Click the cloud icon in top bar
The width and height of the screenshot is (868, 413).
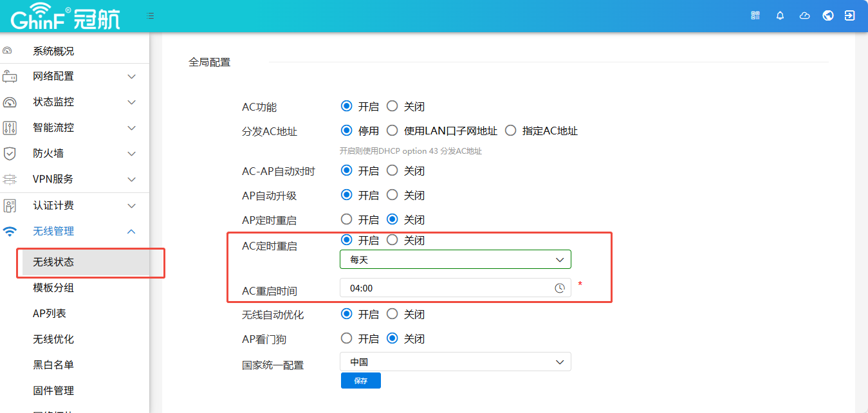click(804, 15)
